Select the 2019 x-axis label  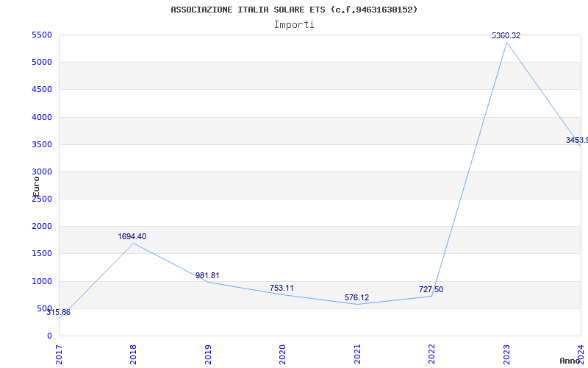(x=208, y=354)
